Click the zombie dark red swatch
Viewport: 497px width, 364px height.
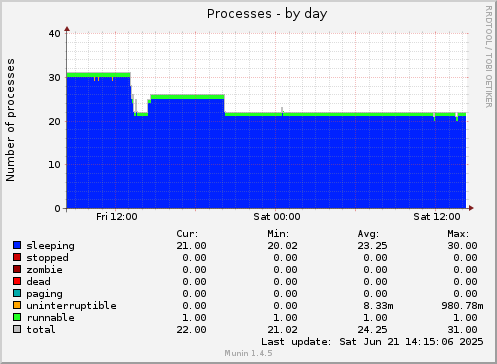tap(17, 269)
